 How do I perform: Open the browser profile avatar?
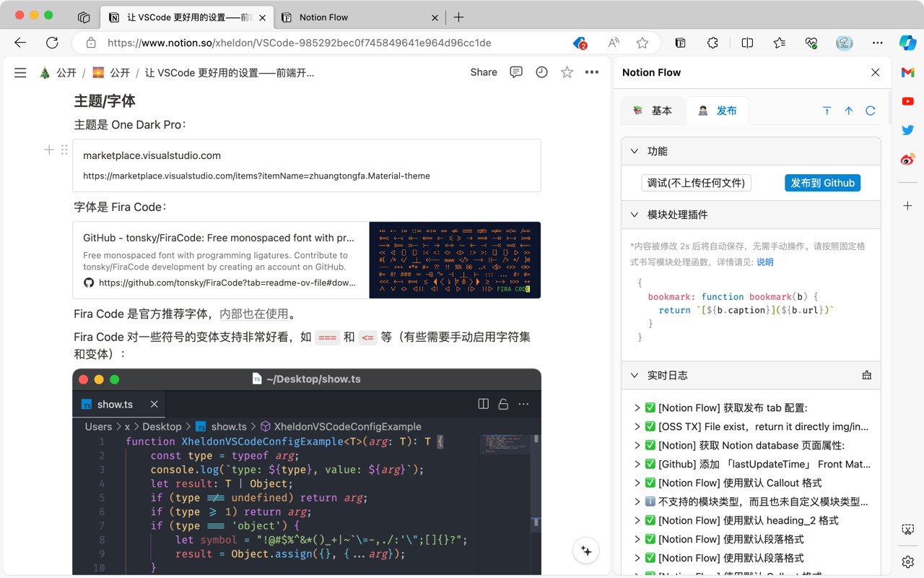click(x=845, y=43)
